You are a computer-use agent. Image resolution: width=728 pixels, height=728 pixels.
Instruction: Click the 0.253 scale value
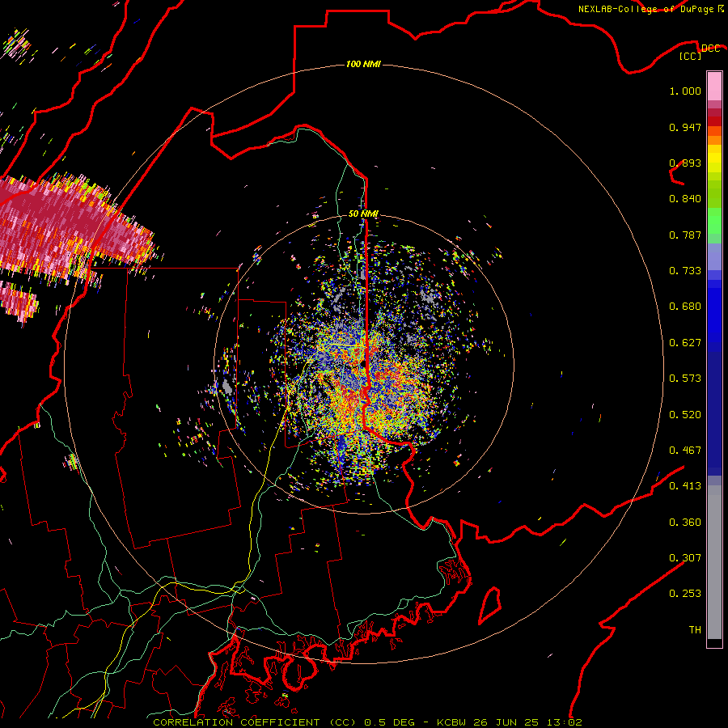click(x=685, y=594)
